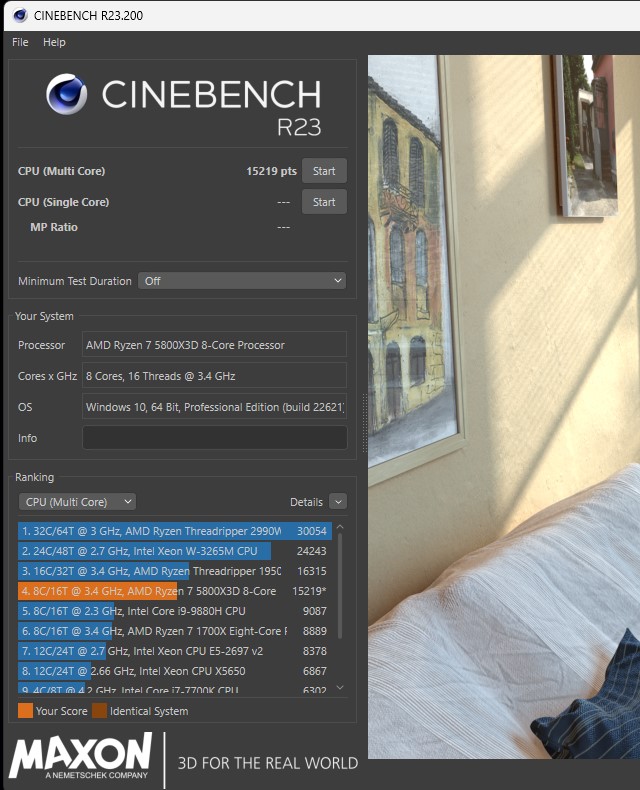This screenshot has width=640, height=790.
Task: Click the Maxon logo
Action: (81, 756)
